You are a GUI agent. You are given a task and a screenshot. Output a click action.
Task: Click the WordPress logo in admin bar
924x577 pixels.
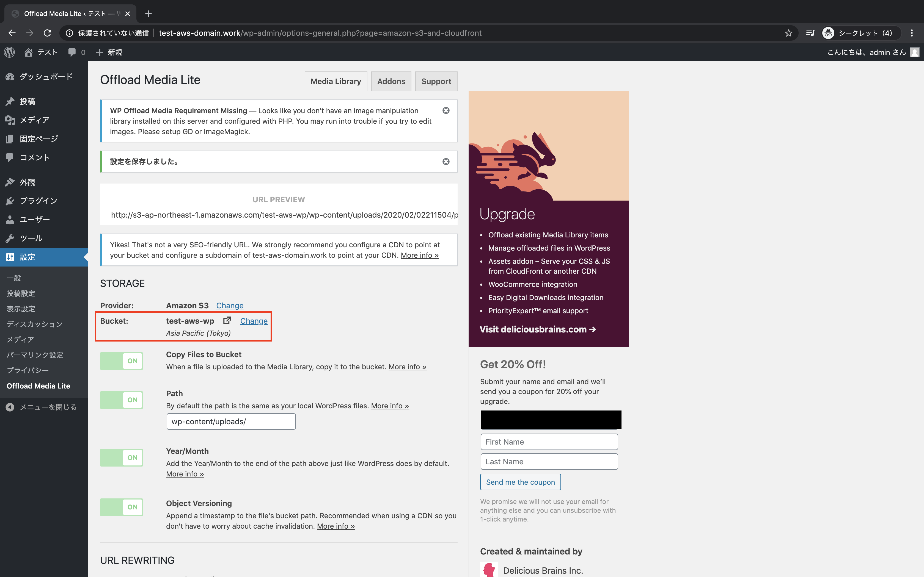(10, 52)
